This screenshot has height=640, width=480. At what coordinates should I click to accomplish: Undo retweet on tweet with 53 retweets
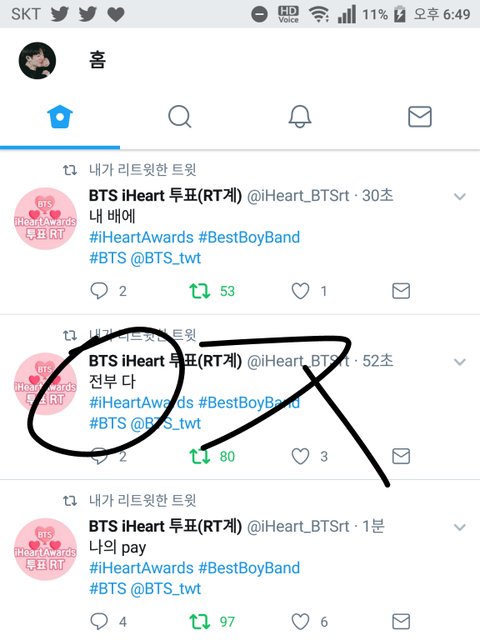[x=200, y=291]
